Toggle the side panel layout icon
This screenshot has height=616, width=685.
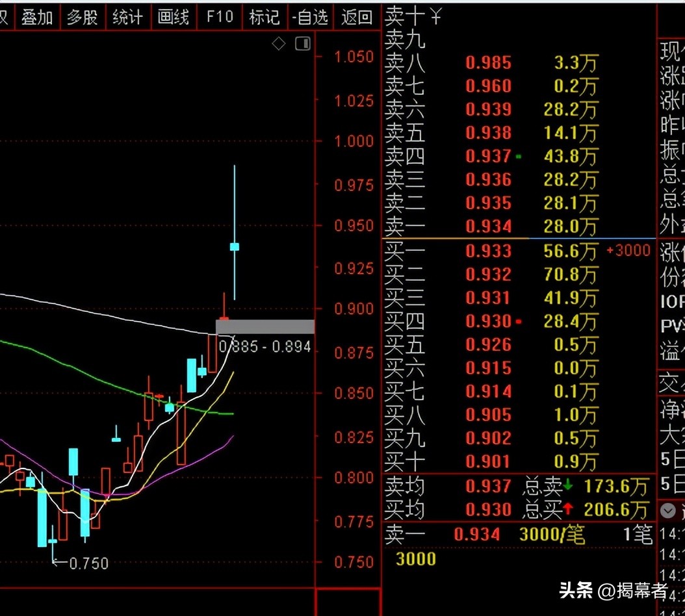302,44
